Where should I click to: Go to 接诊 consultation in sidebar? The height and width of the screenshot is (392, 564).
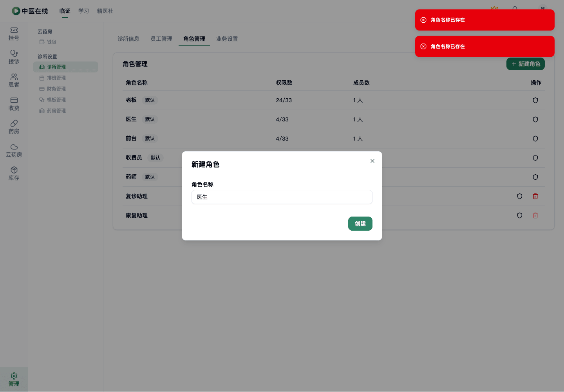point(14,57)
